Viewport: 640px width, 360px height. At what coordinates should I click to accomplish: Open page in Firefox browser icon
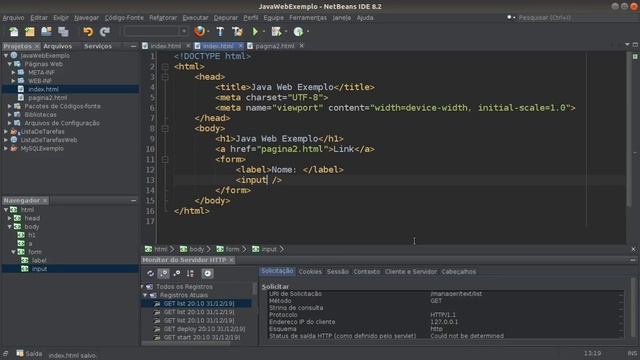point(200,31)
